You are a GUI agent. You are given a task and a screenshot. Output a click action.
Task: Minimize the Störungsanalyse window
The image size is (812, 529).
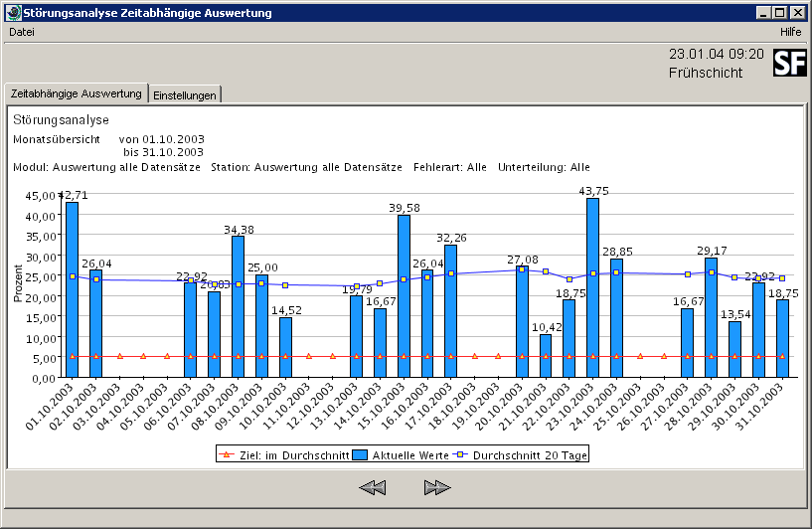(763, 13)
